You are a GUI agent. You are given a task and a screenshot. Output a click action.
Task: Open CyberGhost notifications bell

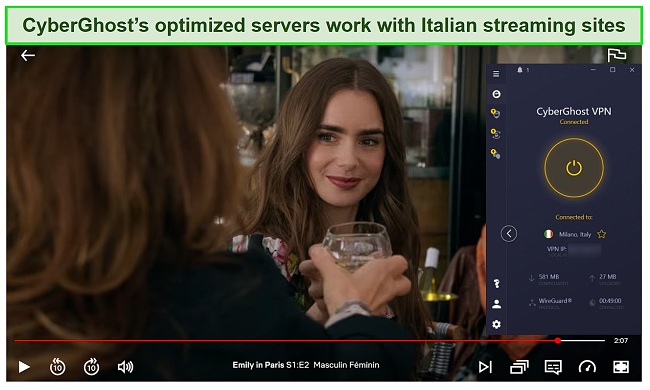520,70
